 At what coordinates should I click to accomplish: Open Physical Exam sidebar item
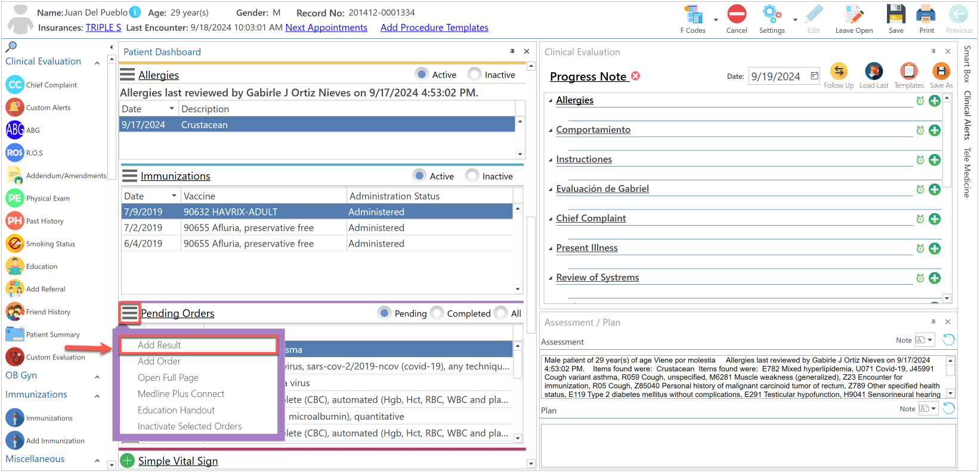pyautogui.click(x=38, y=198)
